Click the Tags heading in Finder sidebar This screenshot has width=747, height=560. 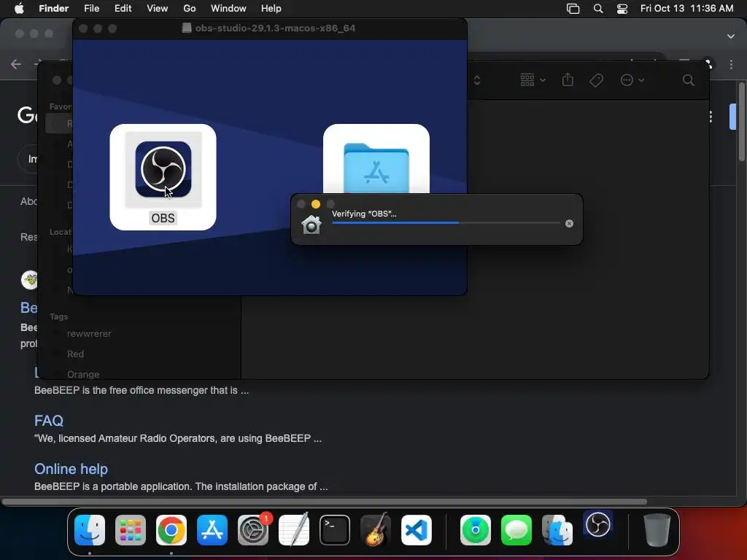point(58,316)
